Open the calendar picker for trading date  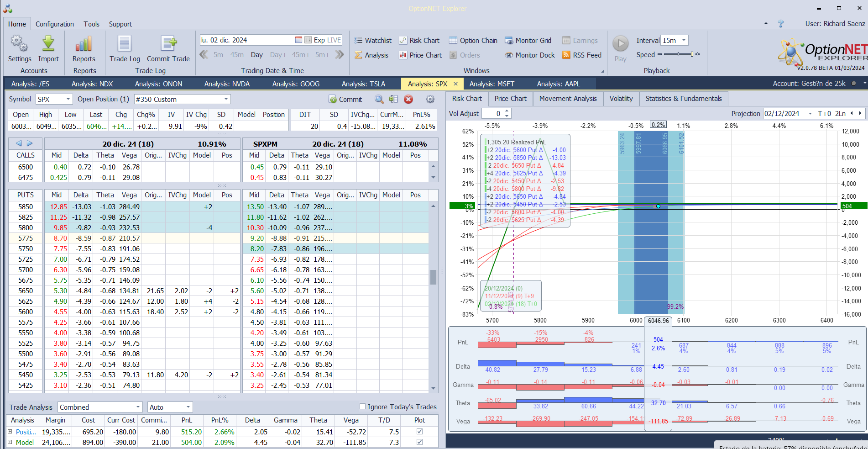pyautogui.click(x=298, y=40)
